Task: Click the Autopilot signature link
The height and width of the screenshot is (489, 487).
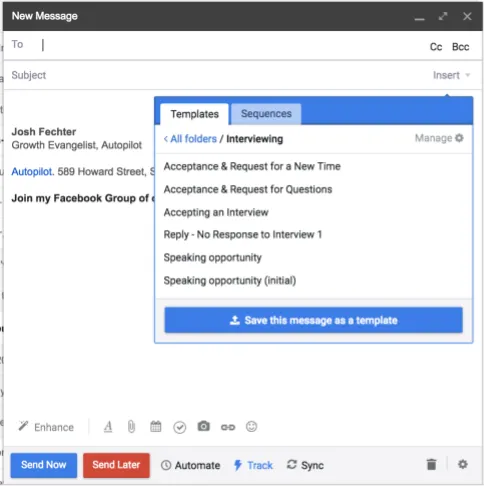Action: click(x=33, y=172)
